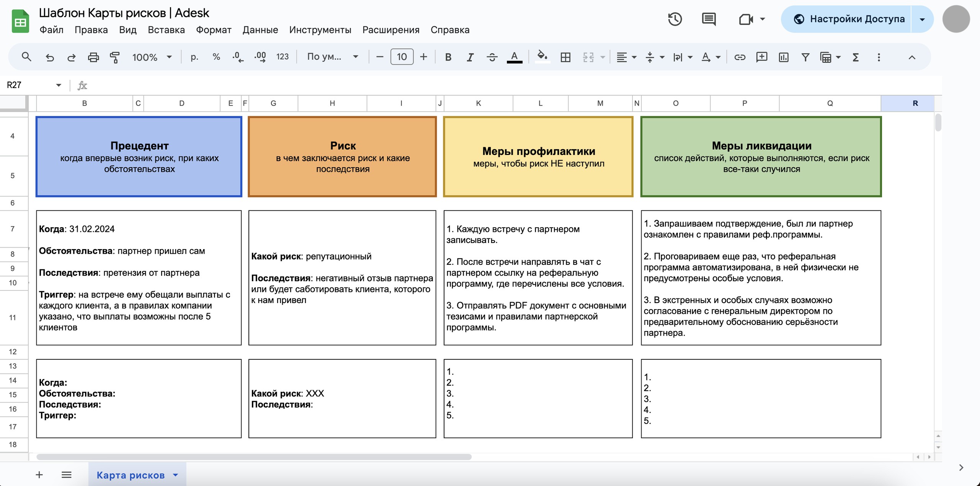Expand the 100% zoom dropdown
Screen dimensions: 980x486
(152, 57)
